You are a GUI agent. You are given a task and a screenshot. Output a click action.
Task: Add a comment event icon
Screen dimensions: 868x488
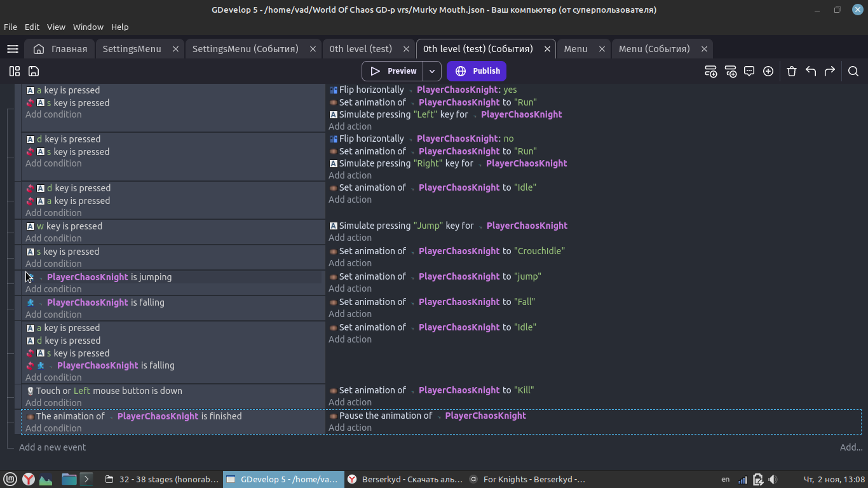(x=749, y=71)
